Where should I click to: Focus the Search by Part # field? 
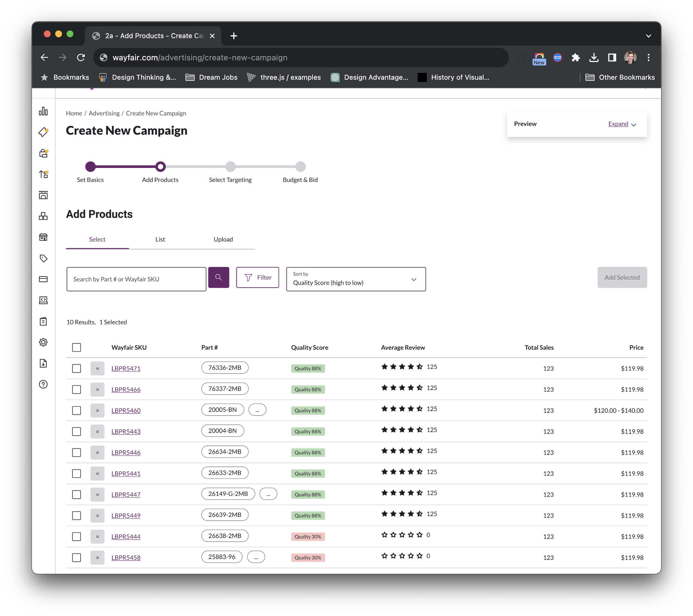tap(136, 279)
